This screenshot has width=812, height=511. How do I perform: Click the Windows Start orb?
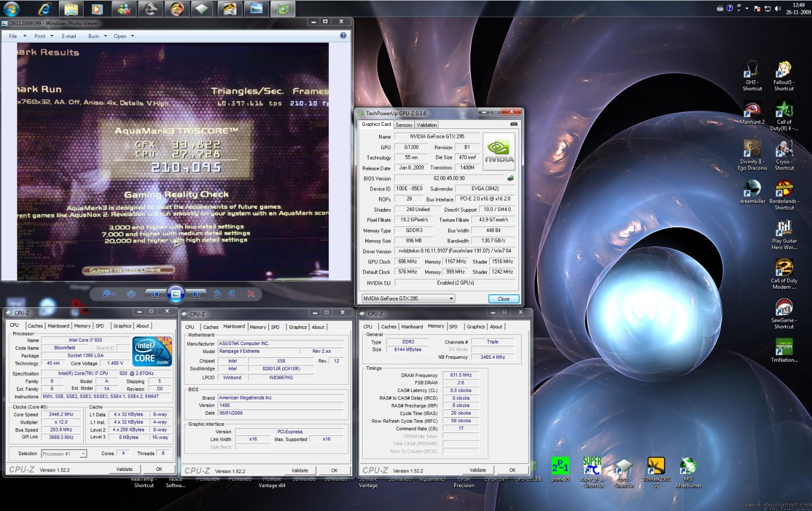pyautogui.click(x=11, y=9)
